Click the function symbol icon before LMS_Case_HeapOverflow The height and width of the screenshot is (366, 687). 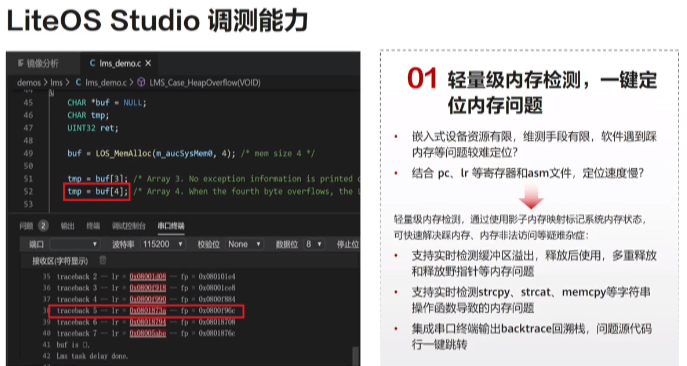pos(141,82)
